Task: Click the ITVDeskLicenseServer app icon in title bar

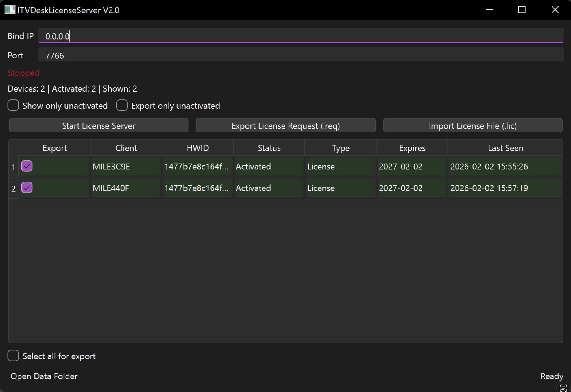Action: [x=10, y=10]
